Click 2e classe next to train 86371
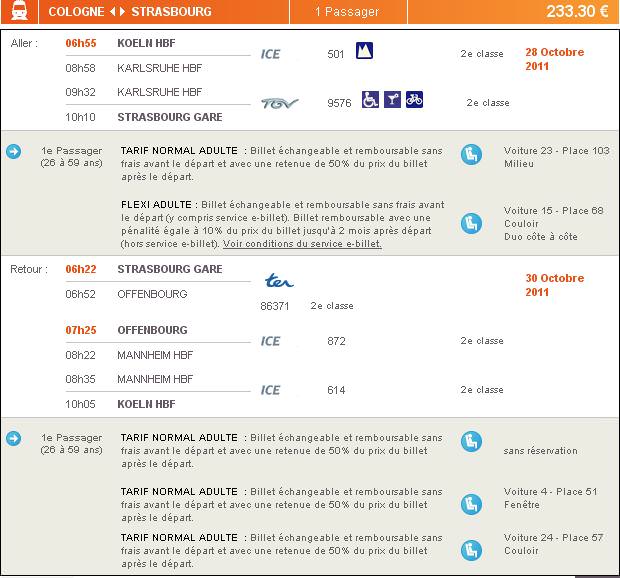The width and height of the screenshot is (620, 578). pos(332,306)
